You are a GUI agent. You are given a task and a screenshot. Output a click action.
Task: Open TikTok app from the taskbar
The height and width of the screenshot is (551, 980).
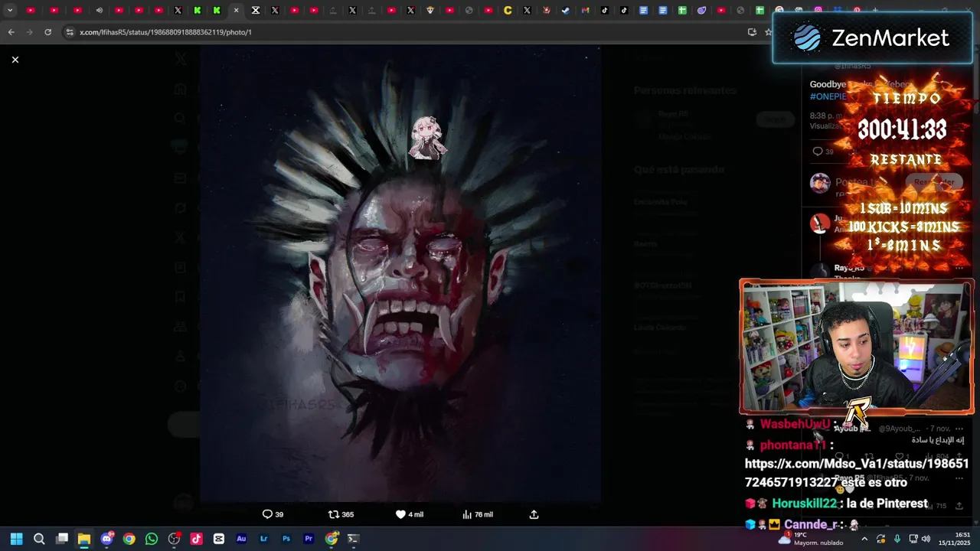pos(196,539)
